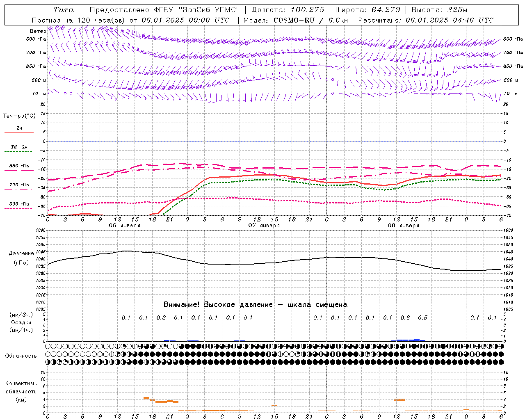Click the "06 января" date label
The image size is (525, 420).
pyautogui.click(x=125, y=226)
